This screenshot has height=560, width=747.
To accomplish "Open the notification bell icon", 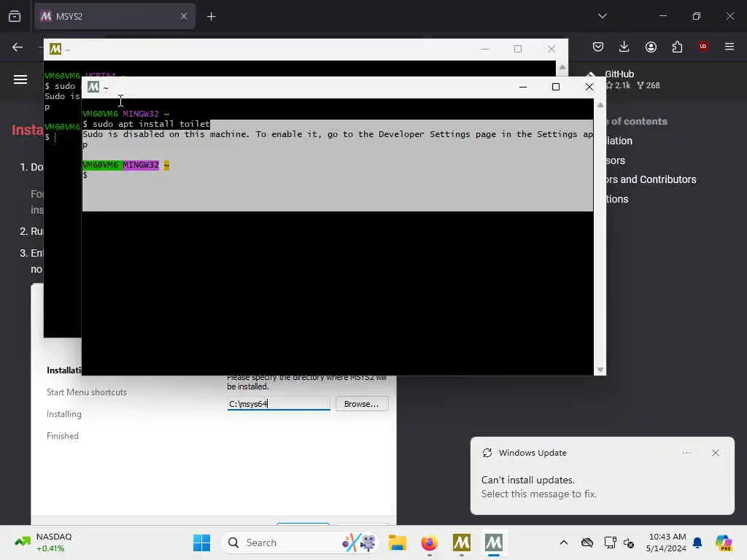I will click(697, 542).
